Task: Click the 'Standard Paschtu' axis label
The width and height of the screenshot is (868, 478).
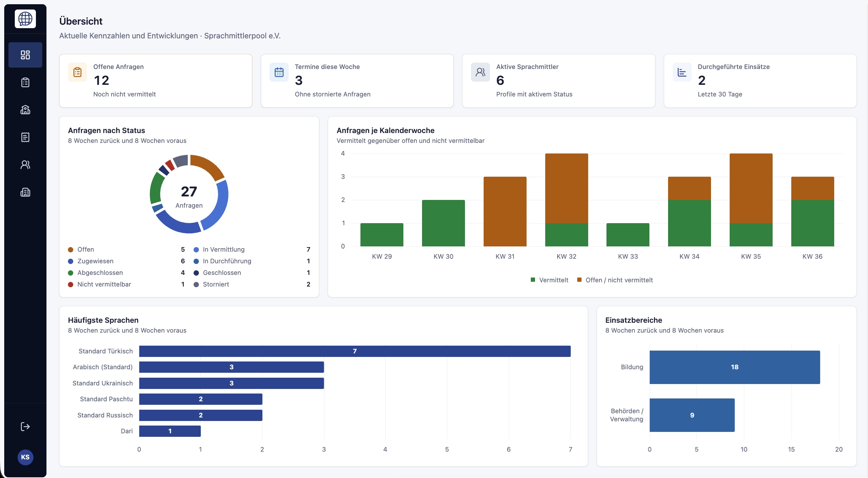Action: pos(106,399)
